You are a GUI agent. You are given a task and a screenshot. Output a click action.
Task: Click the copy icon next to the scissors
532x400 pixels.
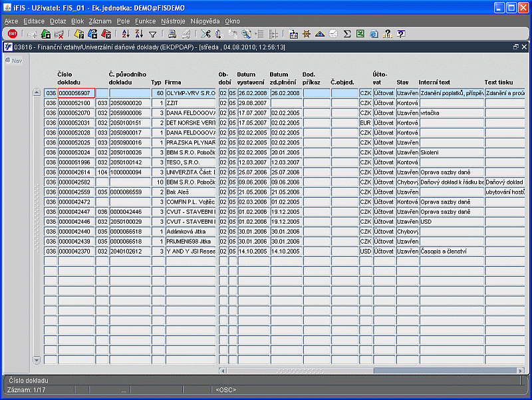(219, 34)
